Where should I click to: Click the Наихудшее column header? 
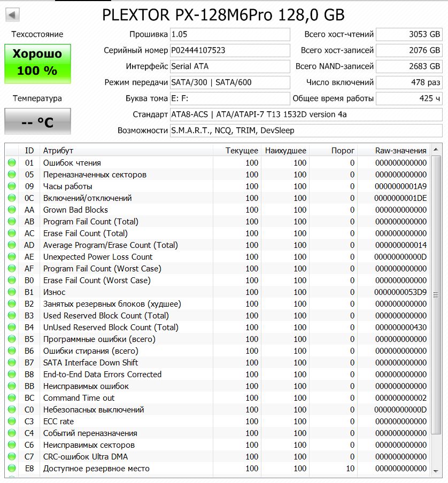[x=285, y=150]
